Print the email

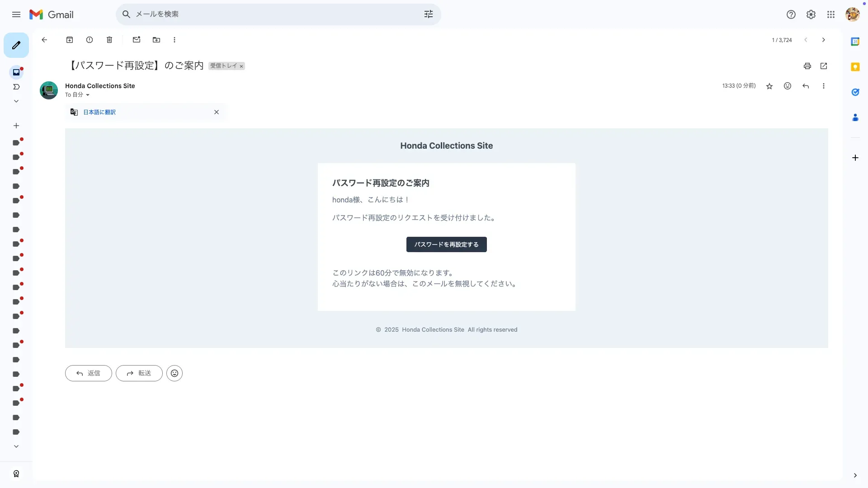807,66
